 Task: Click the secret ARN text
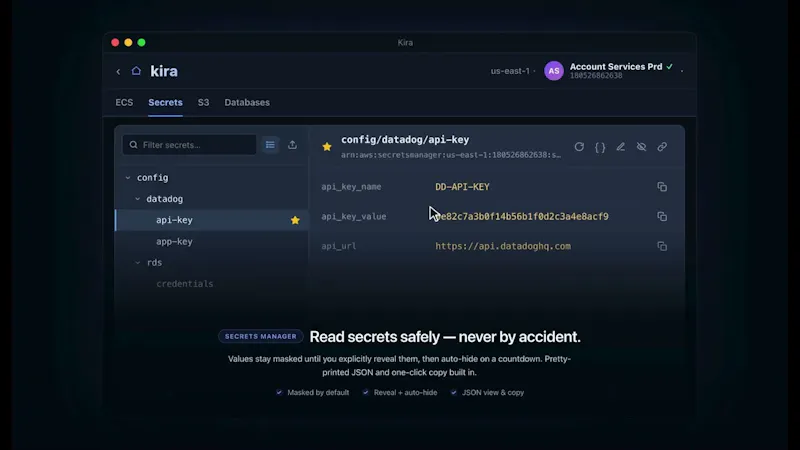(451, 155)
